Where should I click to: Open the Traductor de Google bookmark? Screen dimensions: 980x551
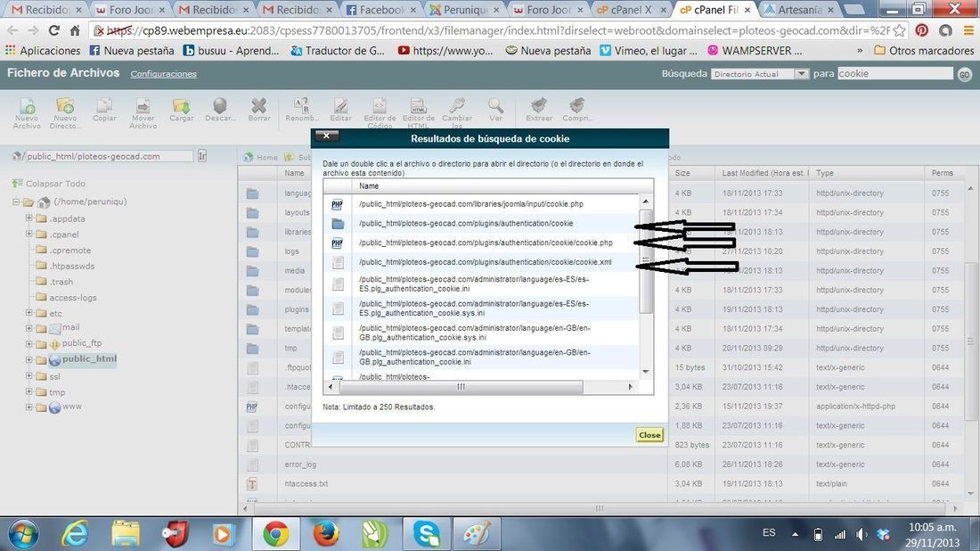pos(339,51)
